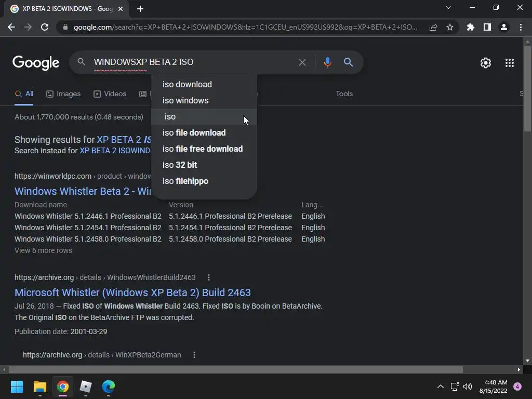Bookmark this page with the star icon
Screen dimensions: 532x399
tap(450, 27)
